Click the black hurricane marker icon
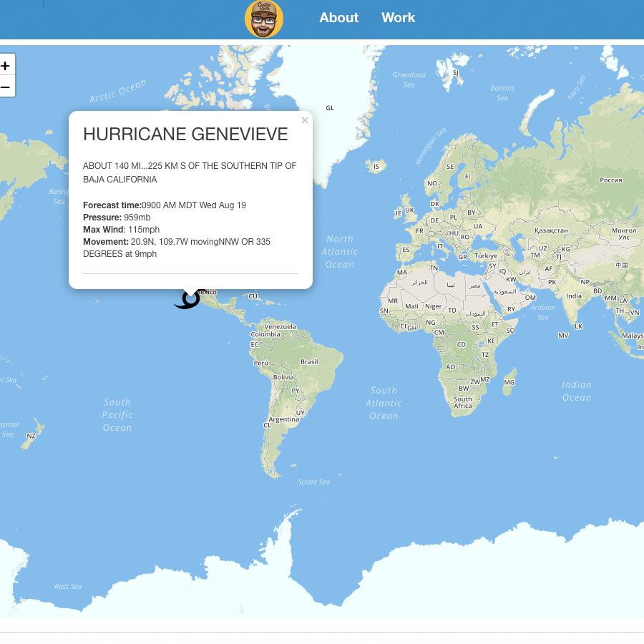Screen dimensions: 644x644 click(x=187, y=300)
